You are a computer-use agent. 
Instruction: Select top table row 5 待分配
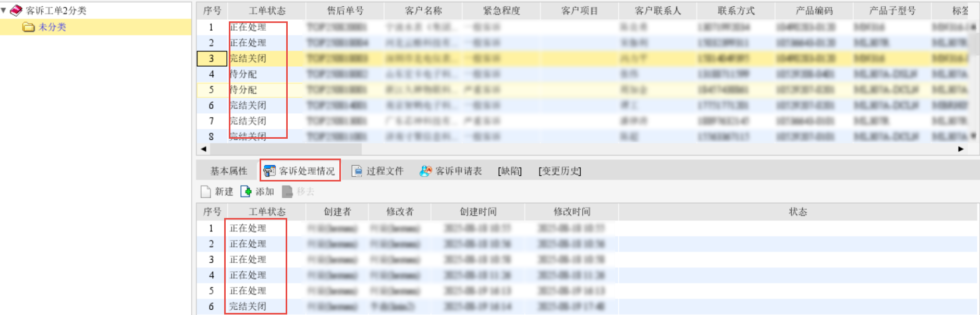click(x=243, y=90)
